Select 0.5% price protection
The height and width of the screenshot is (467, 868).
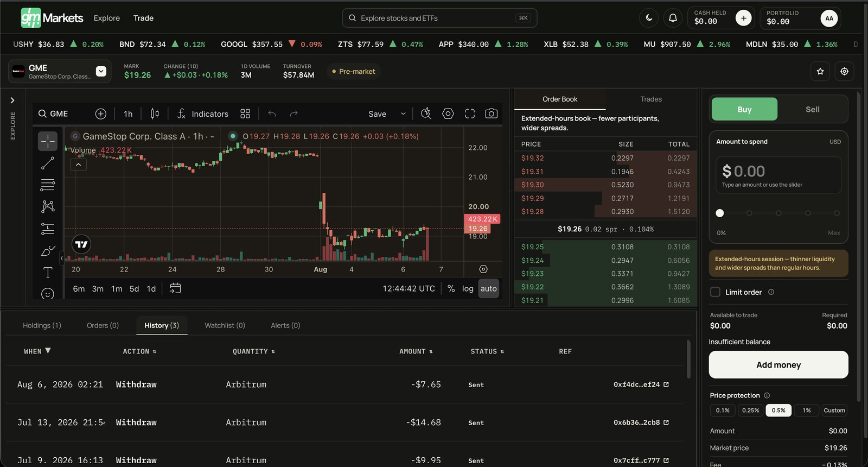click(778, 410)
